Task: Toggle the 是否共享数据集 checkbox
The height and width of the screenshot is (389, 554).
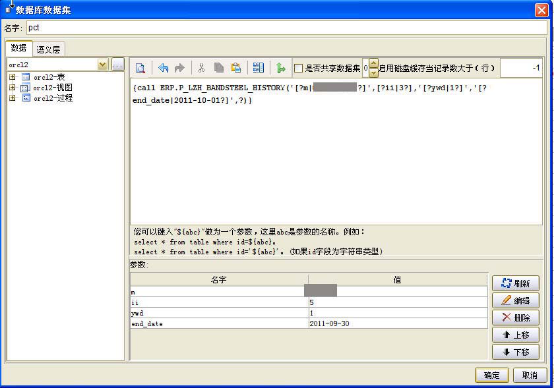Action: click(298, 68)
